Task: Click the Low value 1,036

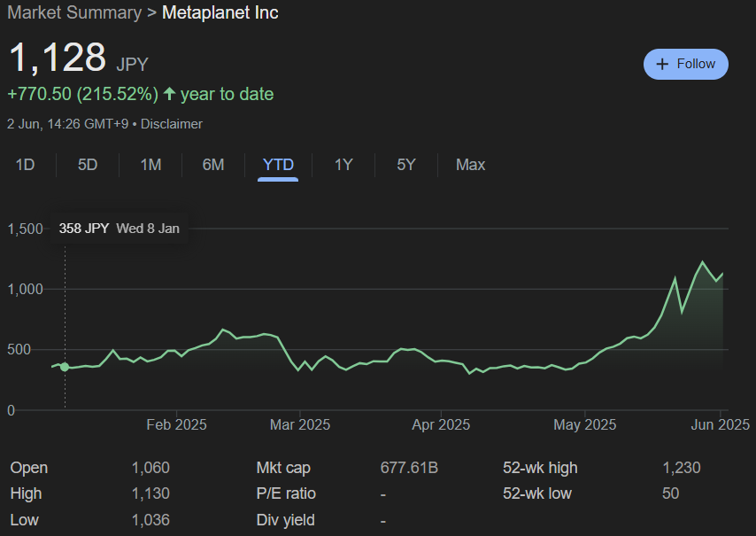Action: pyautogui.click(x=150, y=519)
